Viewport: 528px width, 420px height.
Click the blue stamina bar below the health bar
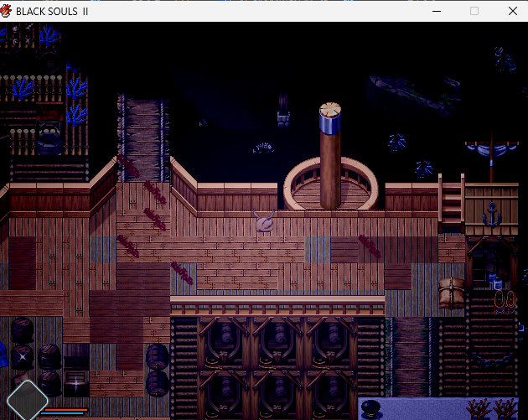62,413
